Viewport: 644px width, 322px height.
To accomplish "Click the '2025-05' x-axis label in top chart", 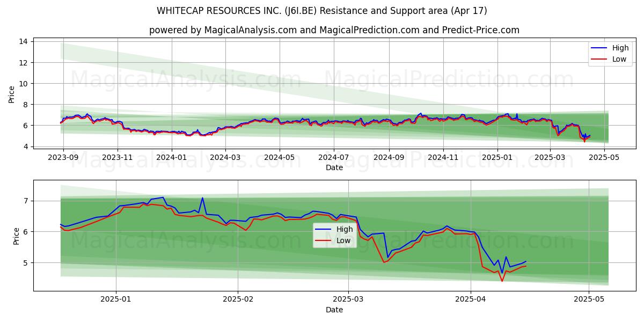I will (604, 157).
